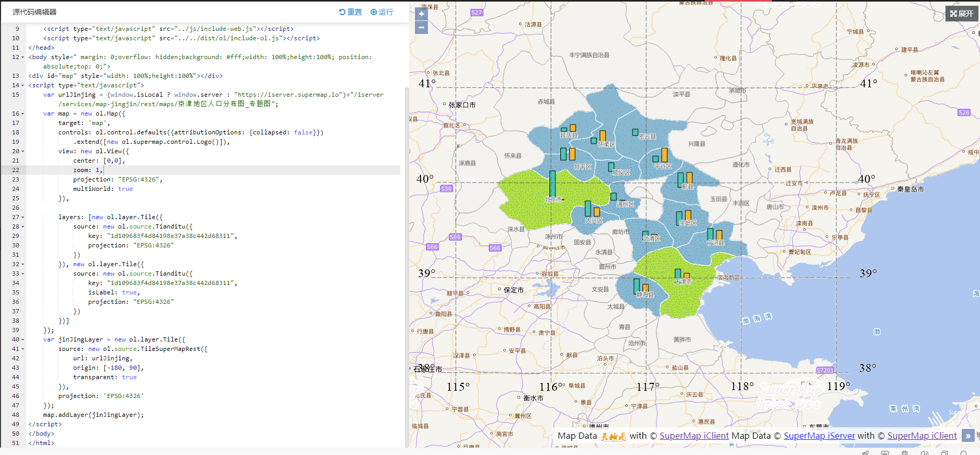Fold the Tianditu source at line 33
The height and width of the screenshot is (455, 980).
point(23,274)
